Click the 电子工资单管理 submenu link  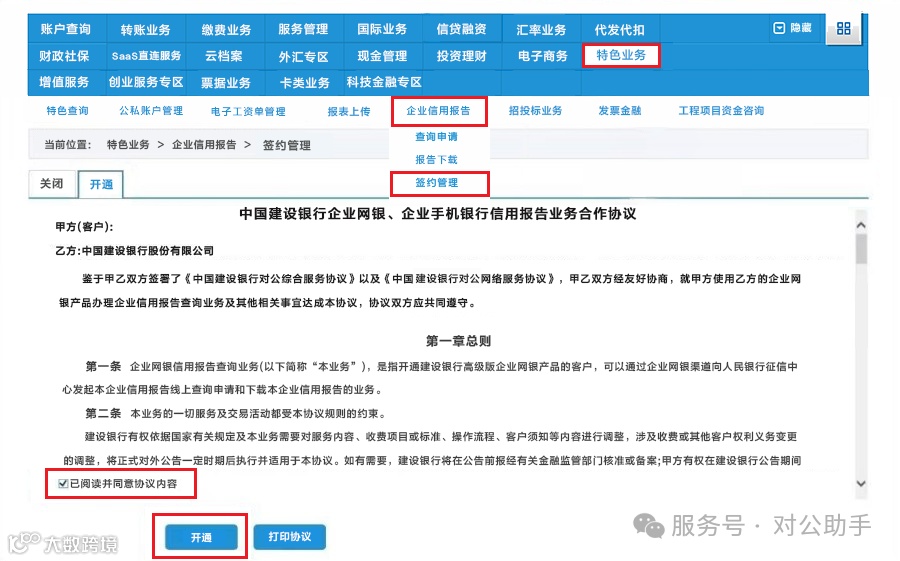point(248,111)
